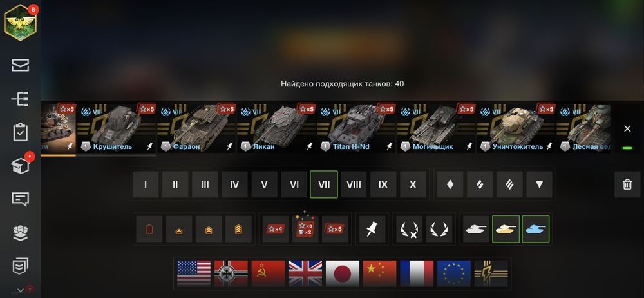Filter by the Japanese flag nation

click(x=342, y=273)
